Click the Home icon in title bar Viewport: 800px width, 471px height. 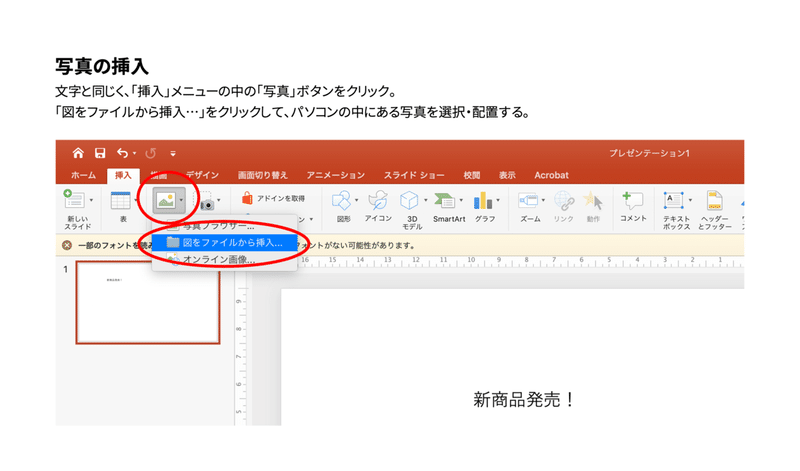(x=78, y=153)
